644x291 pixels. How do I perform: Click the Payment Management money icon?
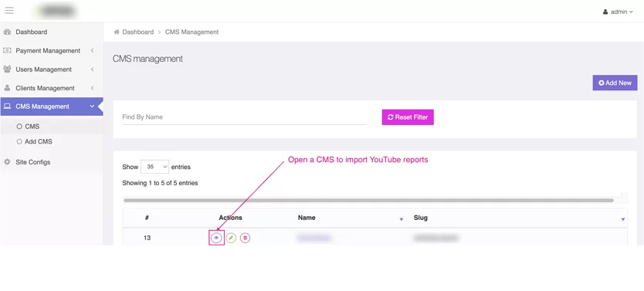(7, 50)
